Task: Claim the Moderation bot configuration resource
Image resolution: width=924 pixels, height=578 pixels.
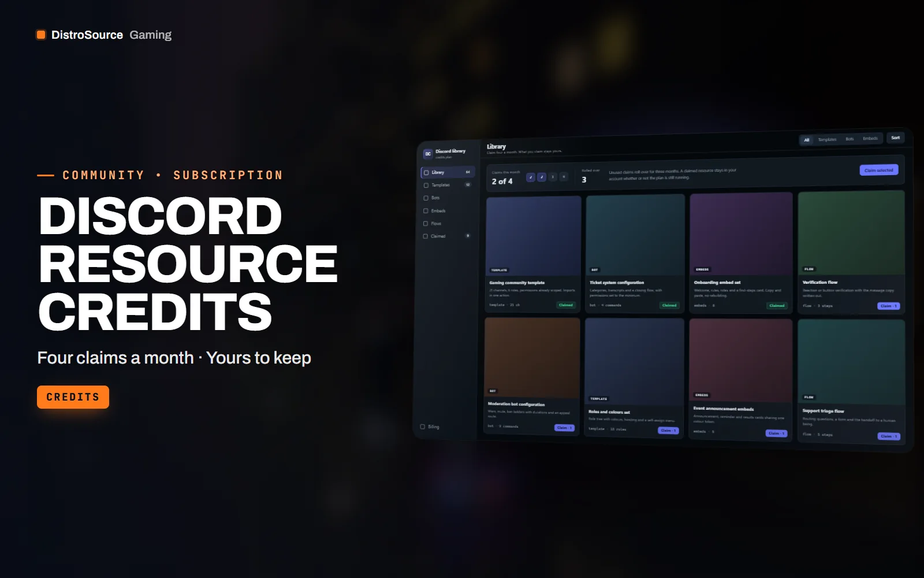Action: (564, 428)
